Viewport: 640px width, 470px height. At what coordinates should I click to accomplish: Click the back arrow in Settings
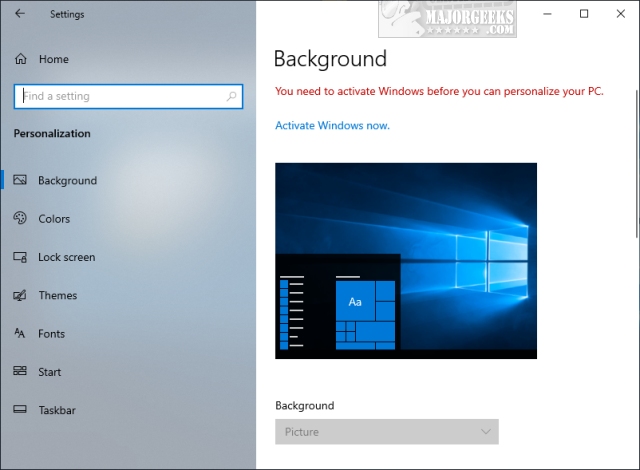point(20,13)
